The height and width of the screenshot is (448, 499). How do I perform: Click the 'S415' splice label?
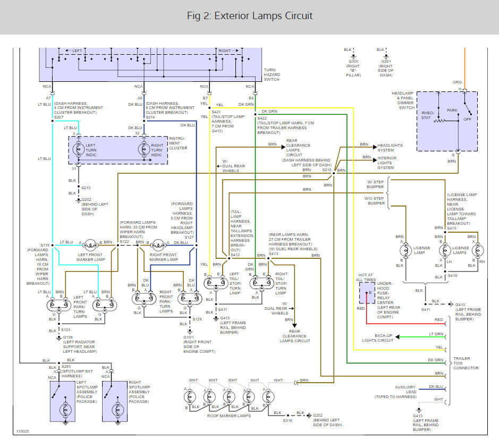452,229
